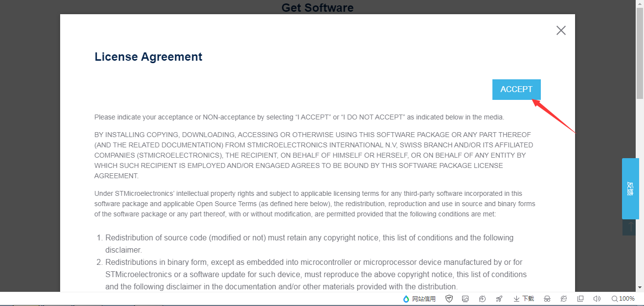Click the page scrollbar up arrow
Image resolution: width=644 pixels, height=306 pixels.
pos(640,3)
